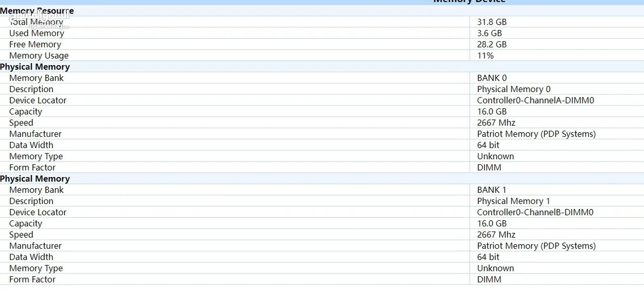Click the Data Width label in BANK 0 section
Image resolution: width=644 pixels, height=291 pixels.
point(31,145)
